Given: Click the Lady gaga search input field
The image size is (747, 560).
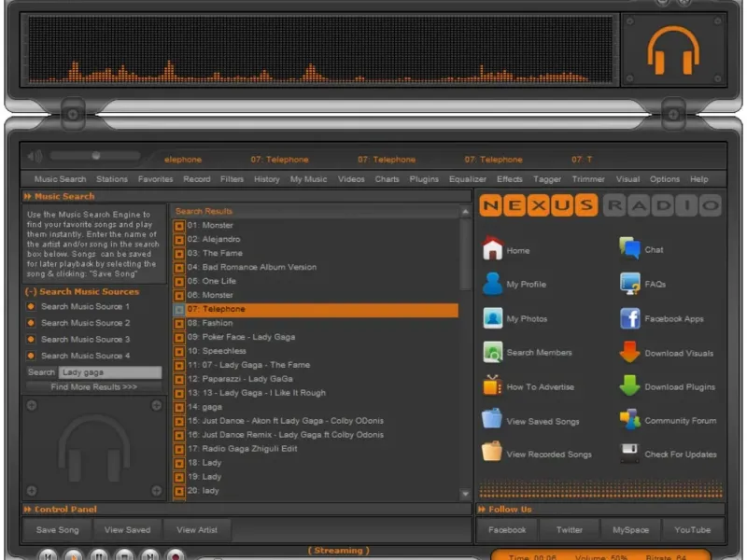Looking at the screenshot, I should (110, 372).
